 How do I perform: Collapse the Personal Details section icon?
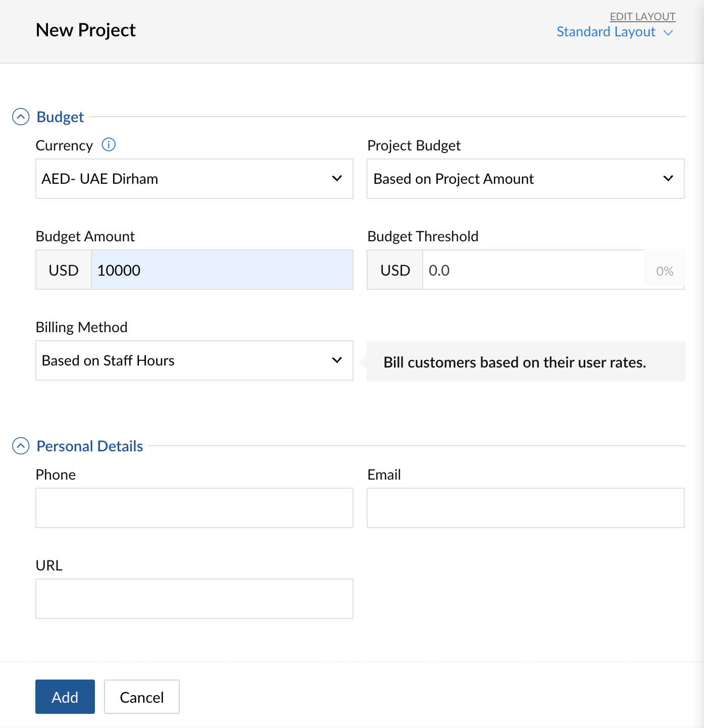pyautogui.click(x=21, y=446)
